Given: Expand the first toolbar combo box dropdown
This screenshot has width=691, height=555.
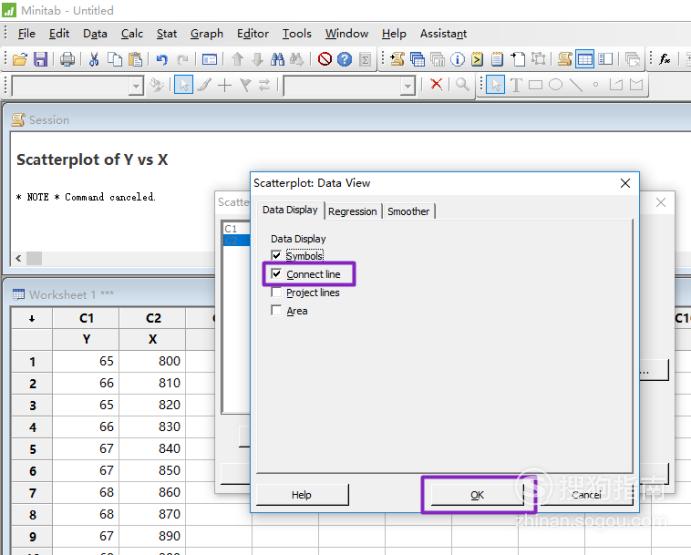Looking at the screenshot, I should point(136,86).
